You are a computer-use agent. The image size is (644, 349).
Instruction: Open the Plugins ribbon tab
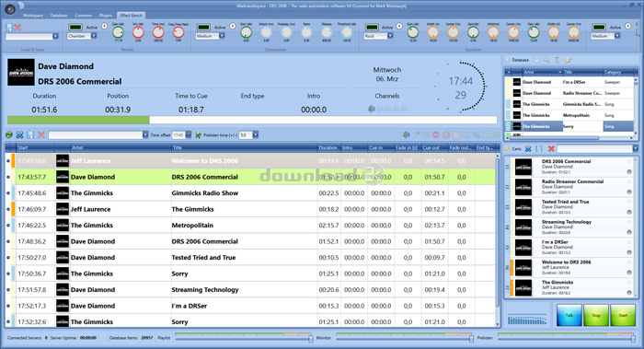pos(106,16)
